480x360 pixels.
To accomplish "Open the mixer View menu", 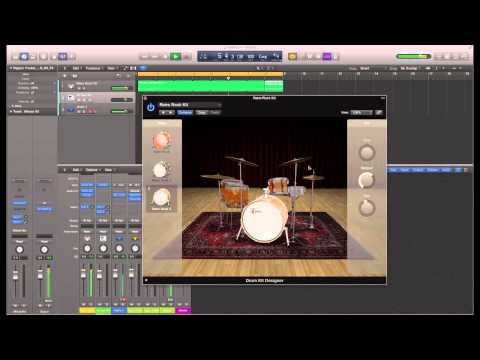I will tap(109, 170).
